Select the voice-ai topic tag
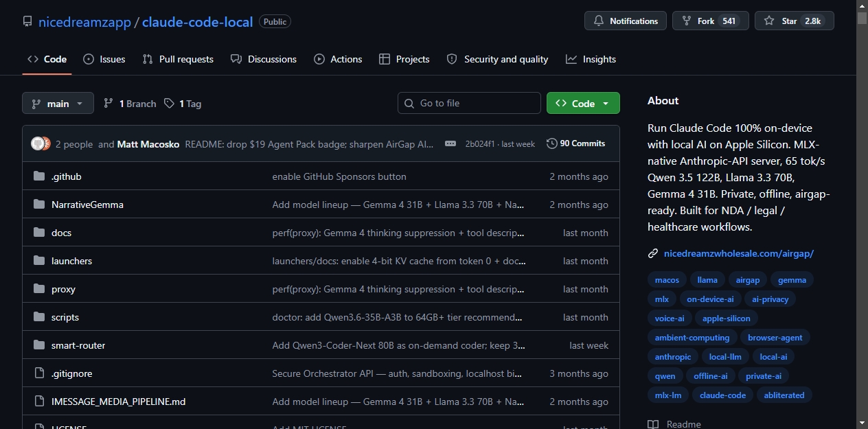The height and width of the screenshot is (429, 868). pyautogui.click(x=670, y=318)
